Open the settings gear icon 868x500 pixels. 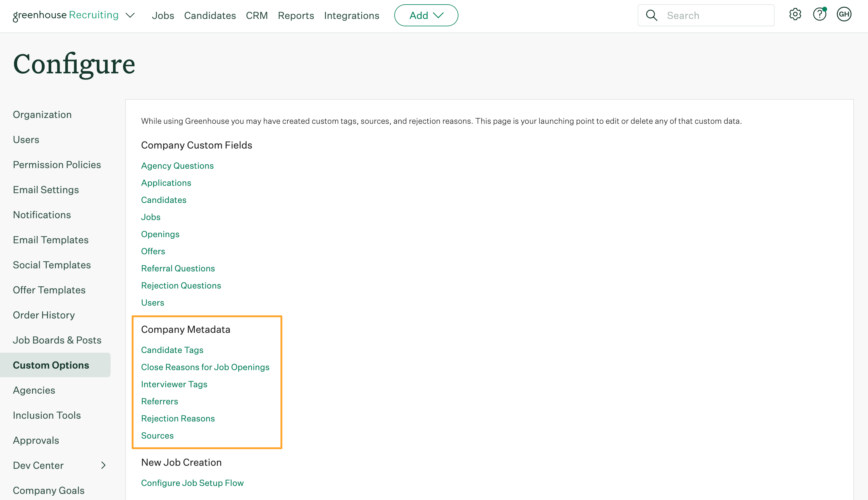(x=795, y=14)
